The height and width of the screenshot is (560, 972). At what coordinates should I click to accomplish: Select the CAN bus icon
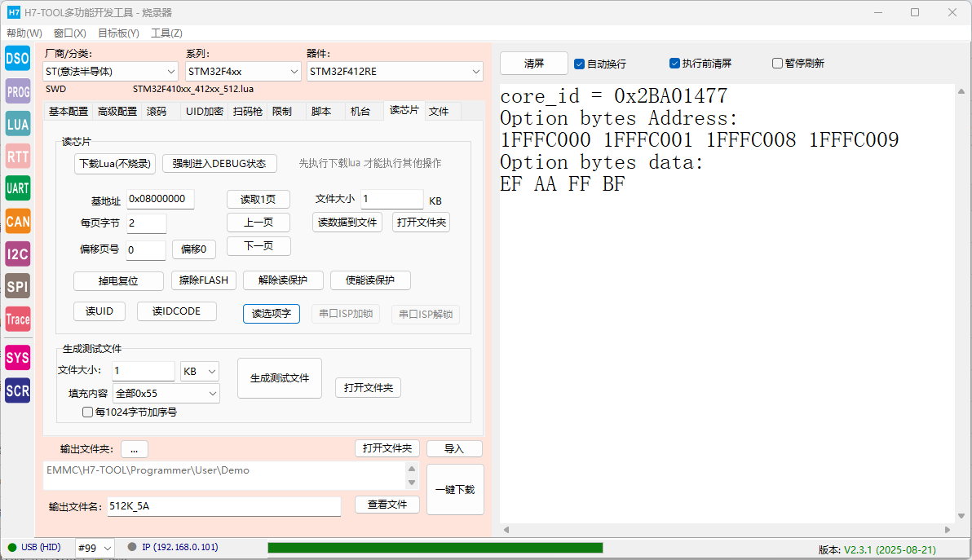(x=17, y=221)
